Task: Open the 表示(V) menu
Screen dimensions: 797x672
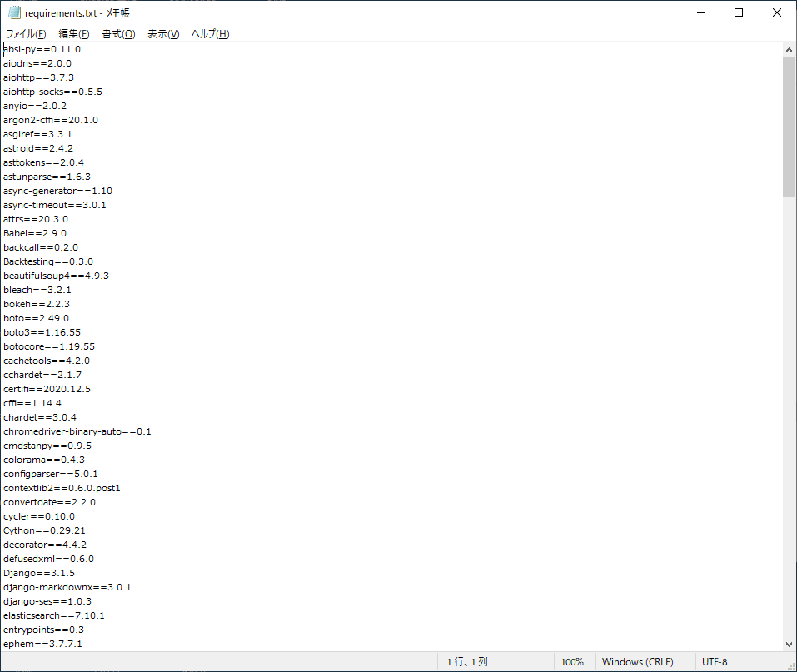Action: click(163, 34)
